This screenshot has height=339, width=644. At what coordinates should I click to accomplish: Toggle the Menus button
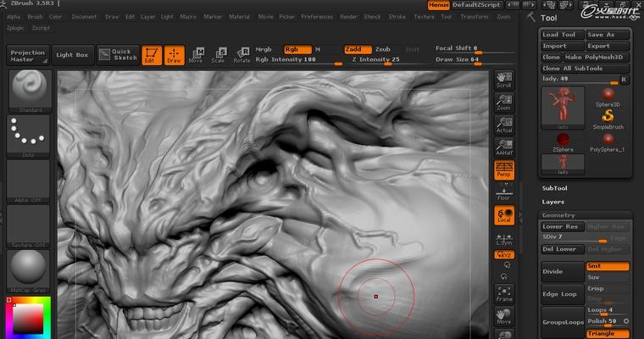coord(438,5)
